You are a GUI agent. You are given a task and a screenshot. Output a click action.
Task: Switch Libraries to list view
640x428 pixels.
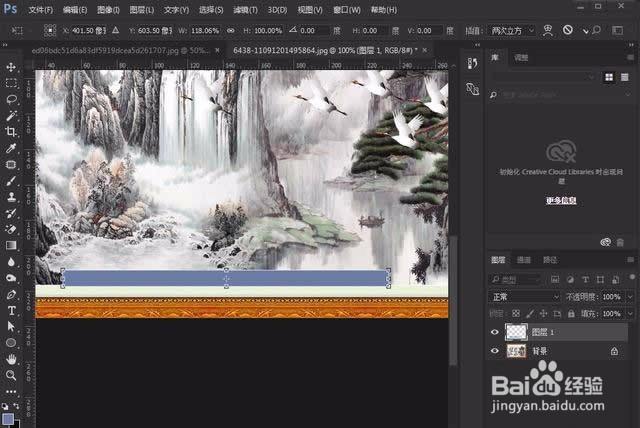(x=624, y=77)
